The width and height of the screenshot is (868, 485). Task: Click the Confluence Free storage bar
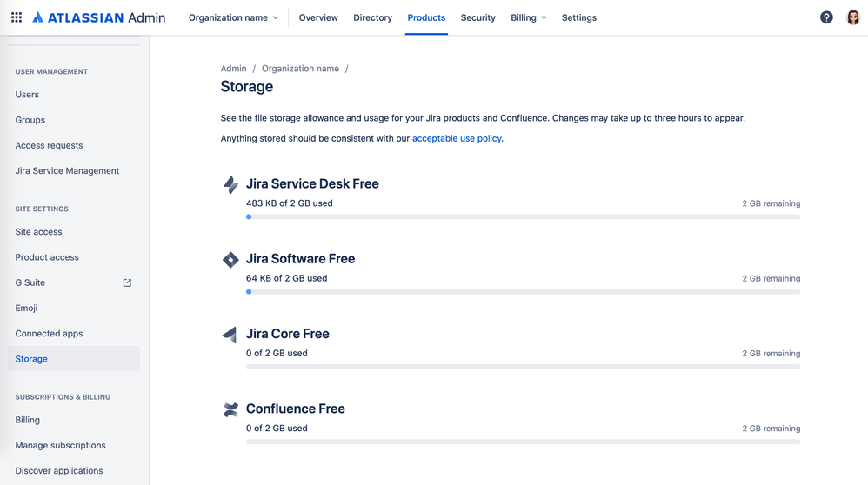tap(523, 442)
